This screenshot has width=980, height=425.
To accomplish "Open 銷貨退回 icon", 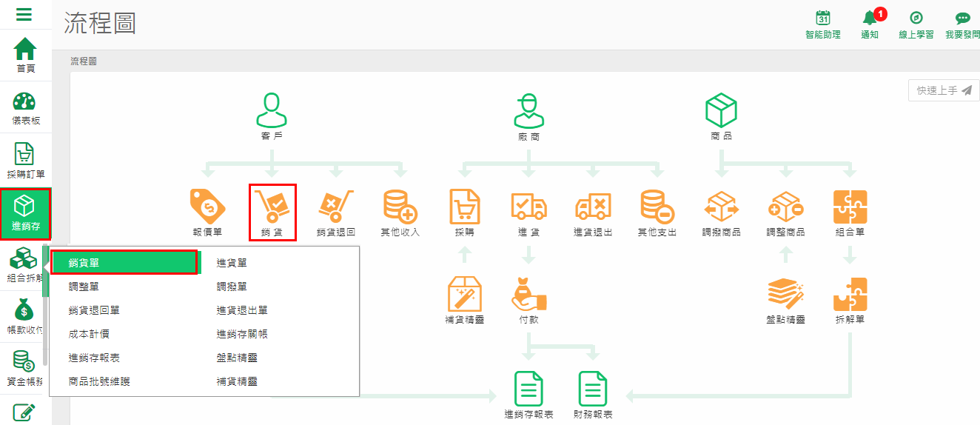I will coord(336,207).
